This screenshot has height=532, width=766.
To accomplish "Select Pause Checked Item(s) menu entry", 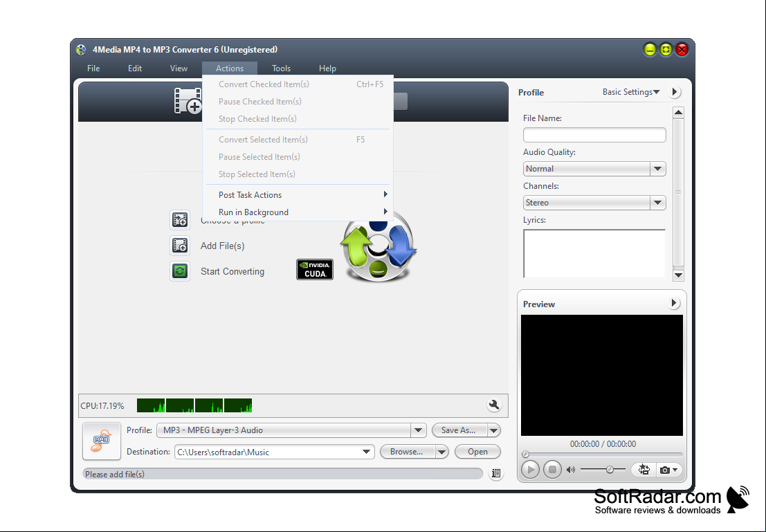I will pos(298,102).
